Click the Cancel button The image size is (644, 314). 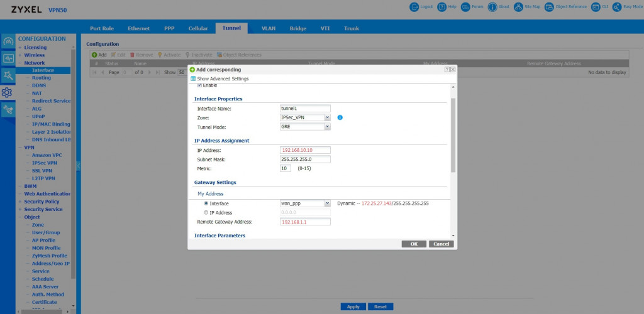[x=441, y=244]
